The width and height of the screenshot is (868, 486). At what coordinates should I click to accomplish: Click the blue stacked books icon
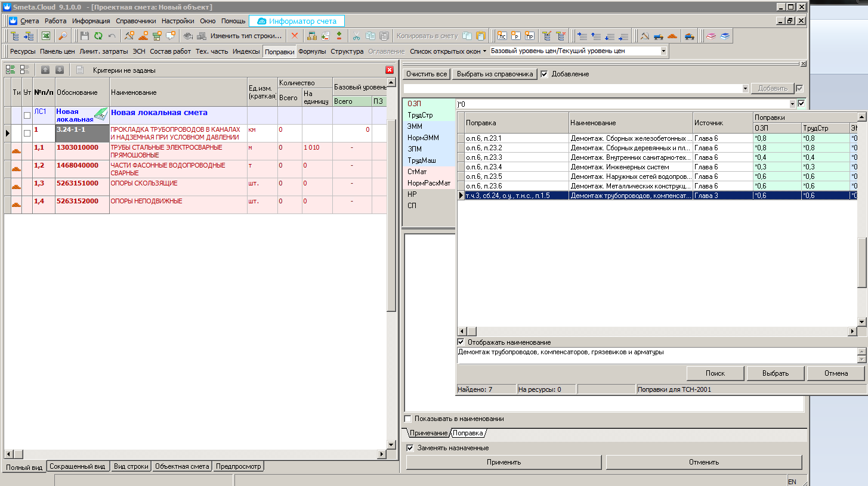coord(725,36)
